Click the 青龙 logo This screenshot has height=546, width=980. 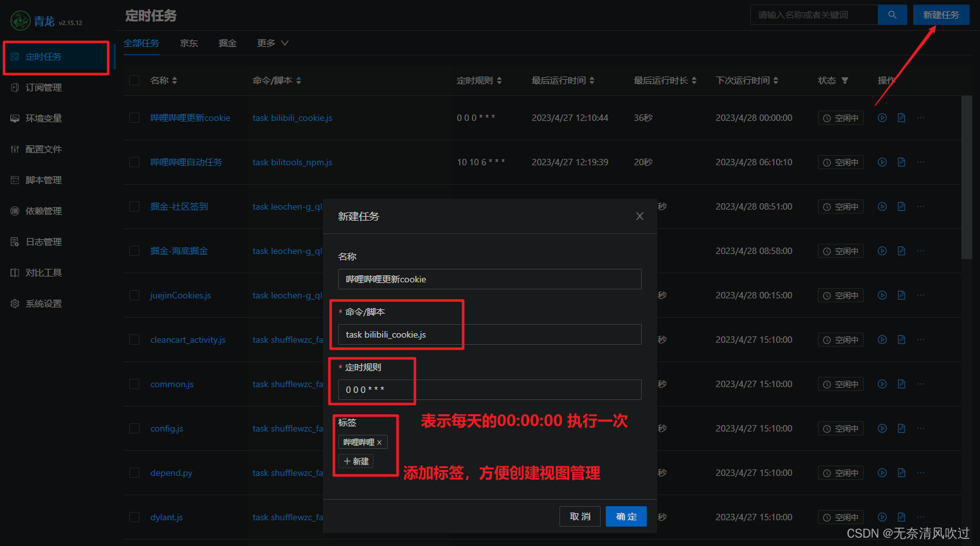(x=21, y=21)
